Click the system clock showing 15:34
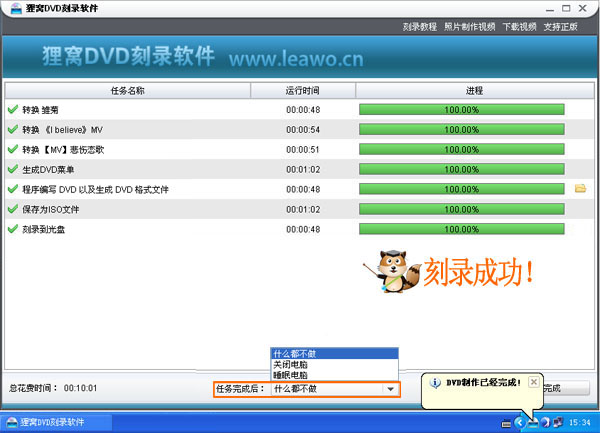 [x=580, y=422]
